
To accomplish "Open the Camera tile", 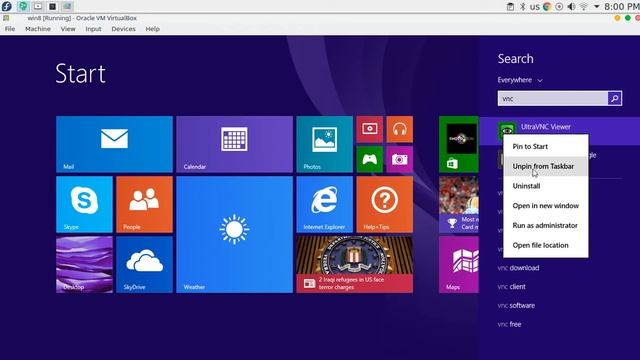I will click(400, 159).
